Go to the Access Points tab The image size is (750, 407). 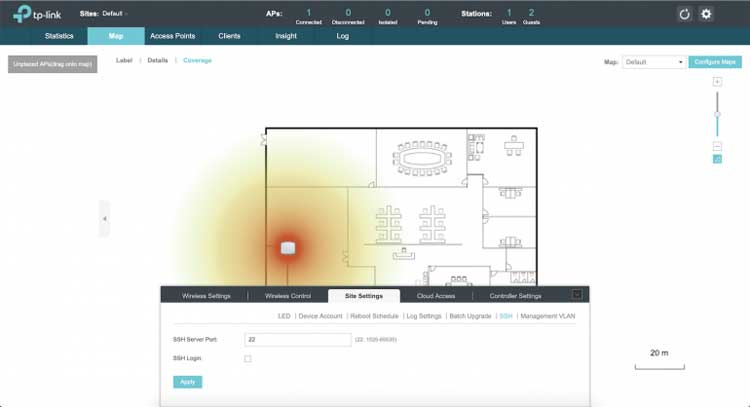(173, 36)
